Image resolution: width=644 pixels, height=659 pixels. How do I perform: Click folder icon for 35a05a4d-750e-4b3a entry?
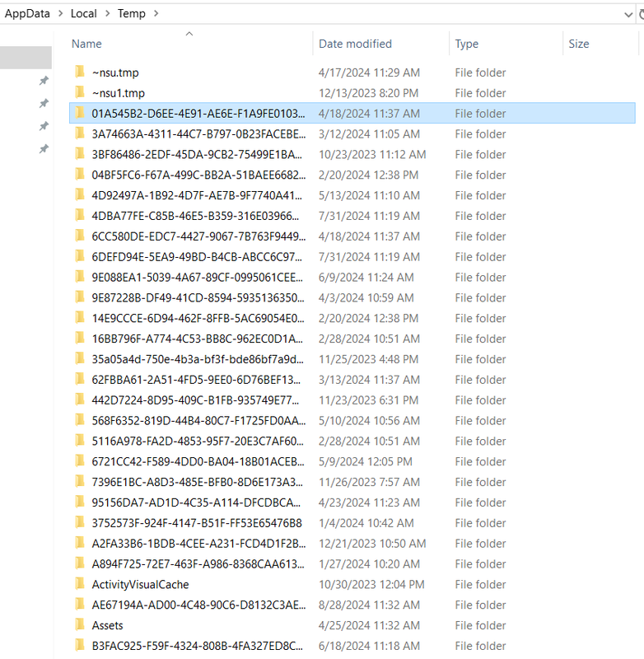[x=80, y=359]
